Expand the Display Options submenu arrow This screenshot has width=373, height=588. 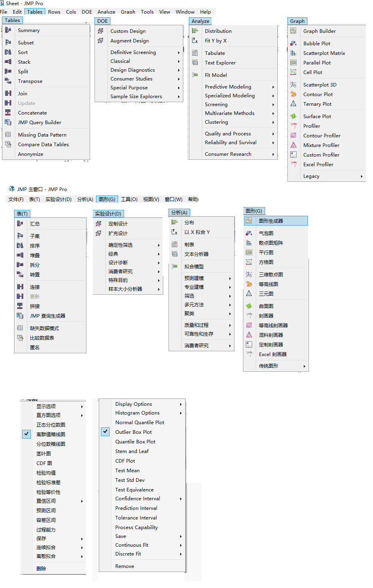(181, 404)
